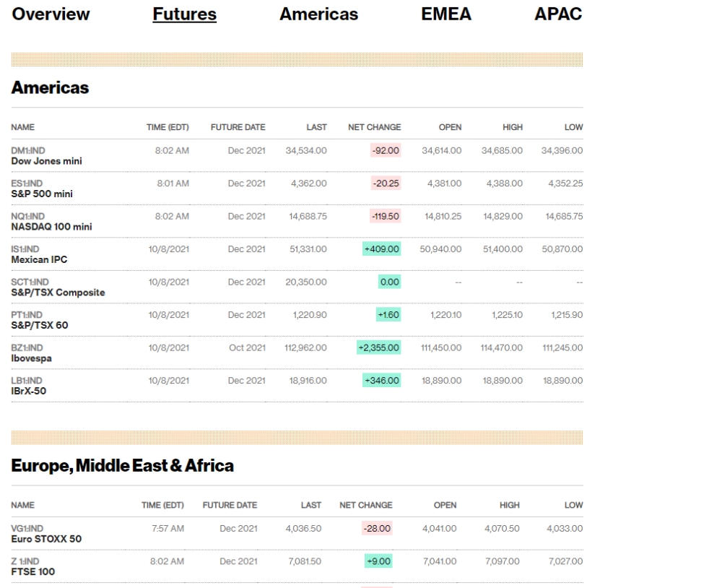The image size is (722, 588).
Task: Click NASDAQ net change -119.50
Action: tap(386, 217)
